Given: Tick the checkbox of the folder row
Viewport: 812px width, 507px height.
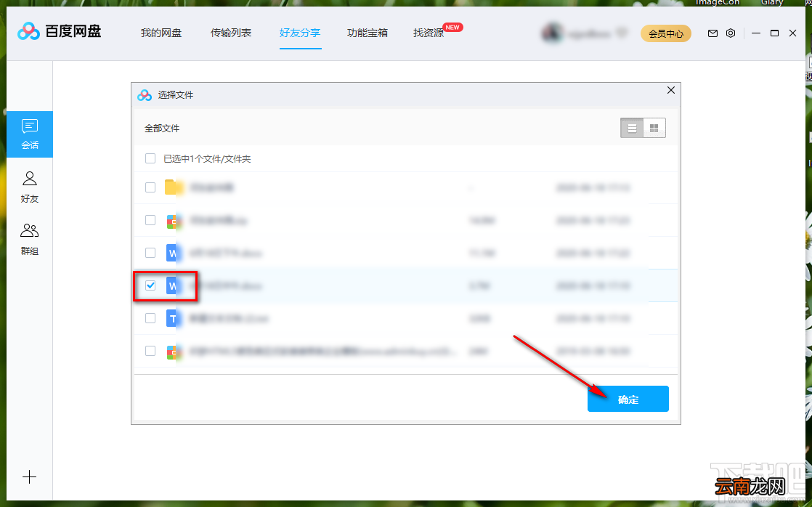Looking at the screenshot, I should tap(150, 187).
